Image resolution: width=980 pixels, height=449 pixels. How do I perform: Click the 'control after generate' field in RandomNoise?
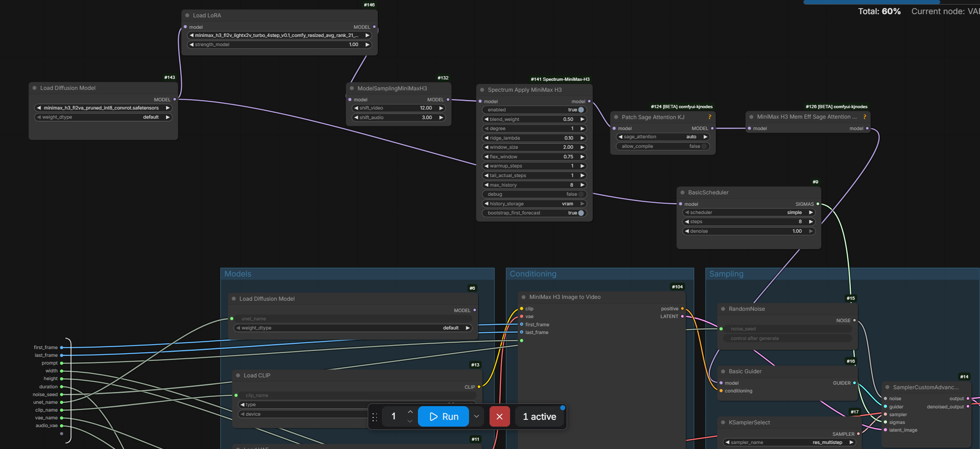(x=788, y=339)
